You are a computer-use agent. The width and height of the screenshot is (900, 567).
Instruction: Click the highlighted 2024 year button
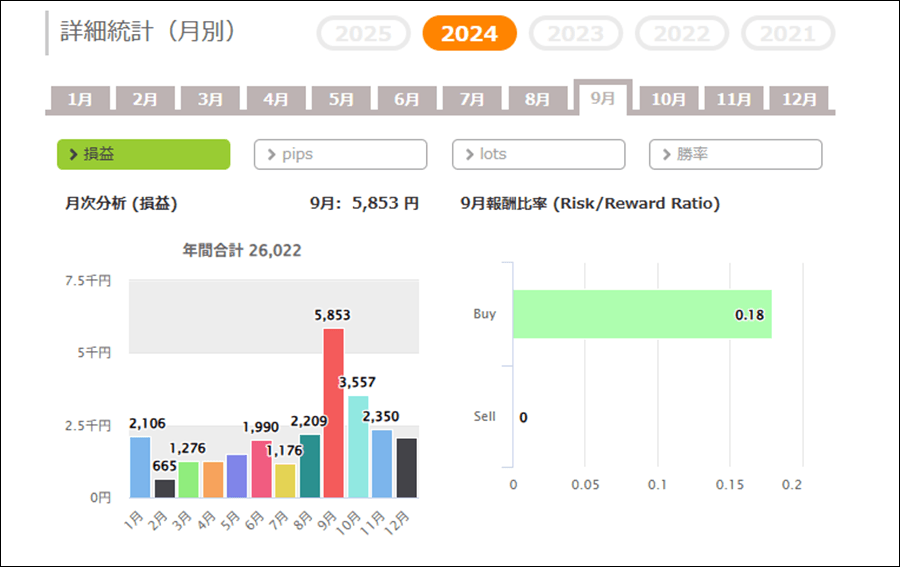469,34
